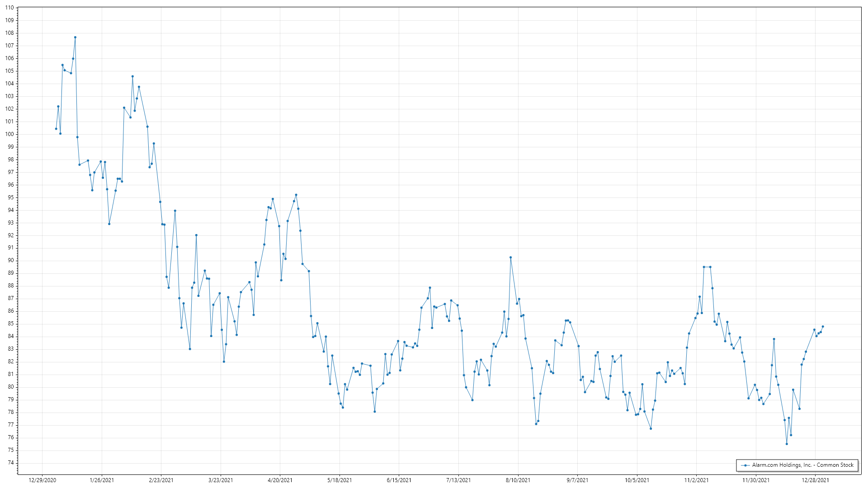The width and height of the screenshot is (868, 488).
Task: Click the 100 value label on y-axis
Action: click(x=9, y=134)
